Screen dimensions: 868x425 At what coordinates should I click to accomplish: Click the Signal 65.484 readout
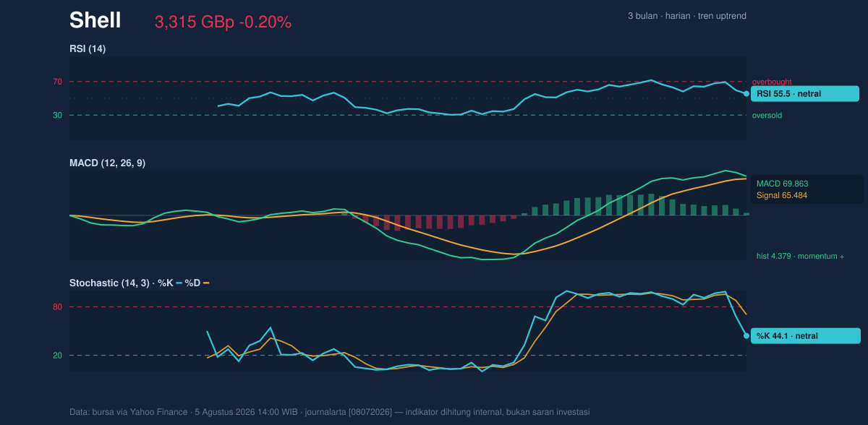click(782, 195)
